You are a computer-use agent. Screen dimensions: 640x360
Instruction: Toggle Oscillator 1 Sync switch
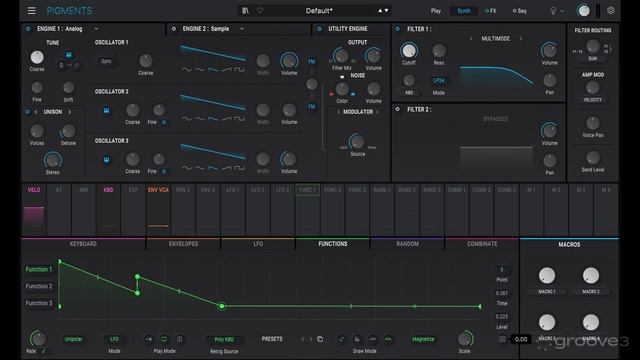tap(106, 61)
